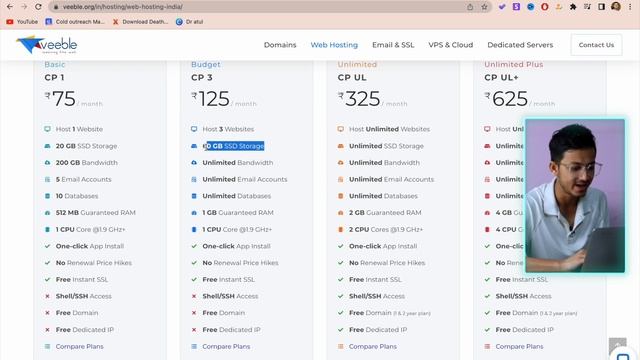Click 2 CPU Cores text in CP UL

(386, 229)
